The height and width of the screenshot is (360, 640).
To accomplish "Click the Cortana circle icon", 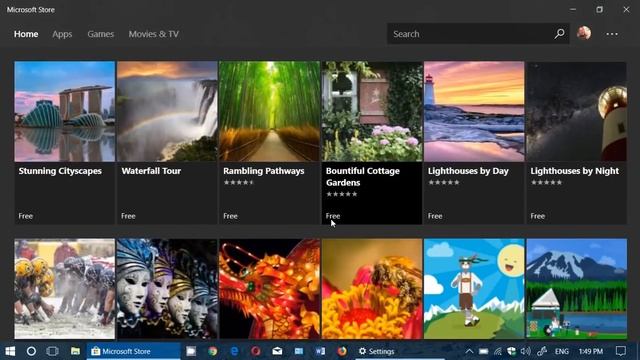I will coord(31,351).
